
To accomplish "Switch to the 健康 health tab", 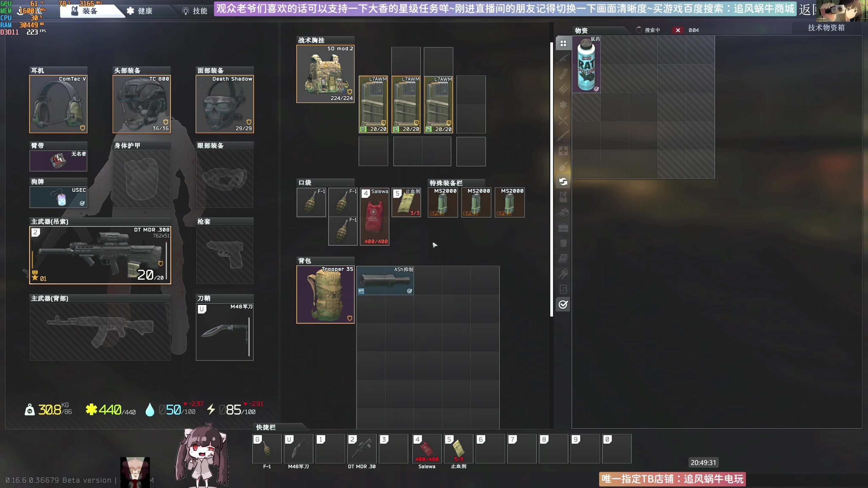I will click(x=140, y=11).
